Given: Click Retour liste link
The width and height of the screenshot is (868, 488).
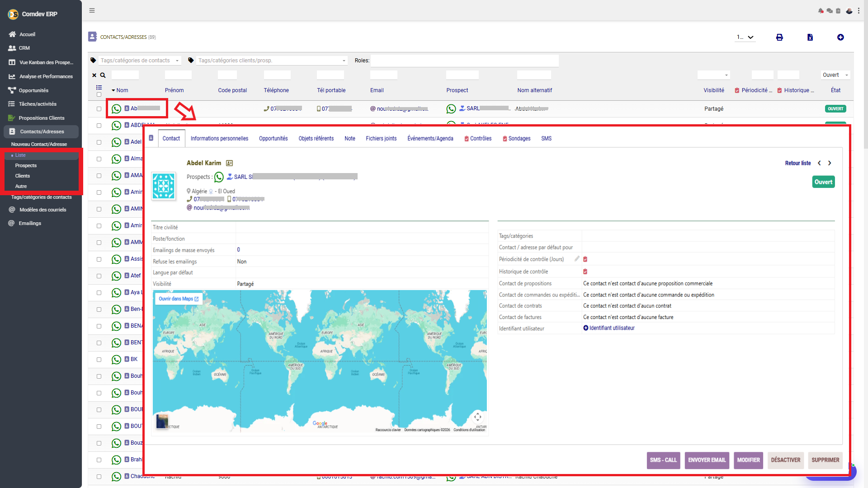Looking at the screenshot, I should click(797, 163).
